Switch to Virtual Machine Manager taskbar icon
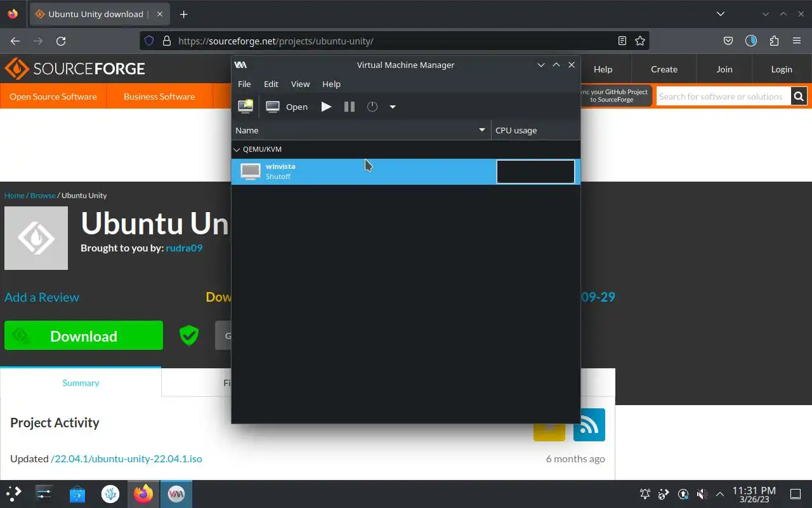 click(176, 493)
